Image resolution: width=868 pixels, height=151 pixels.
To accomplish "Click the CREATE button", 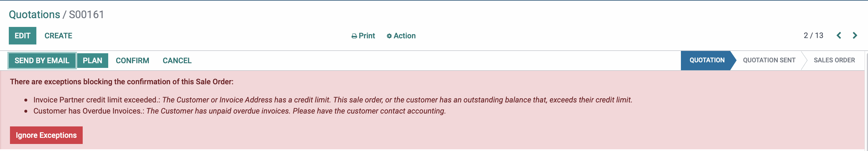I will 58,36.
